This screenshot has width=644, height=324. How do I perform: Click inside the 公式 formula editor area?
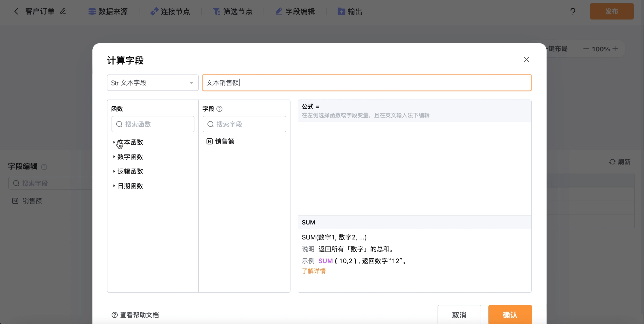[x=414, y=168]
